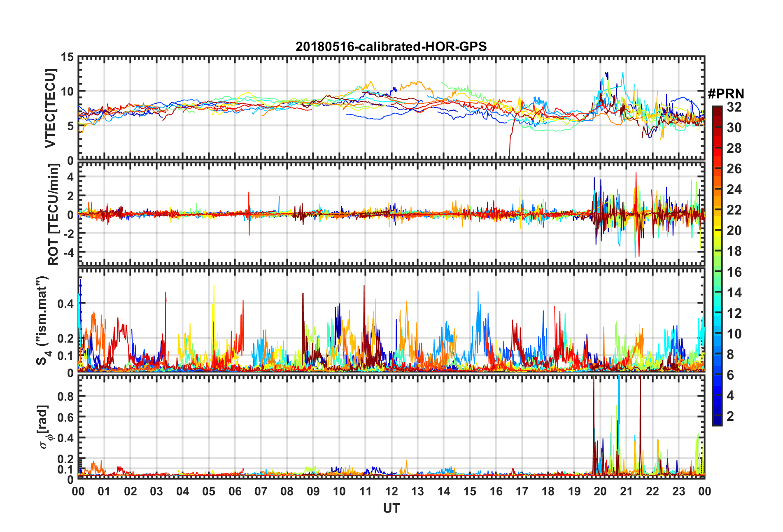
Task: Click the dark blue bottom of the PRN colorbar
Action: pos(717,419)
